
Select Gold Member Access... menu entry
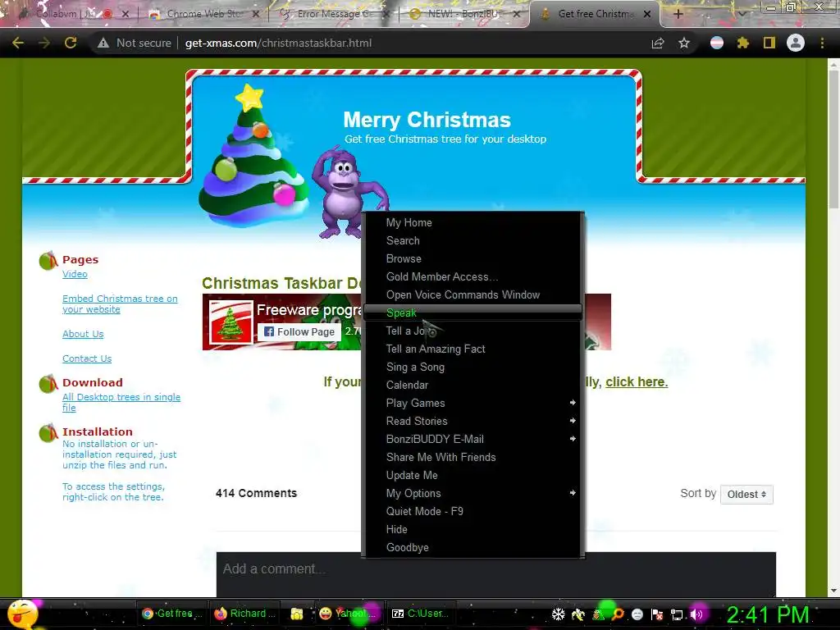click(473, 276)
